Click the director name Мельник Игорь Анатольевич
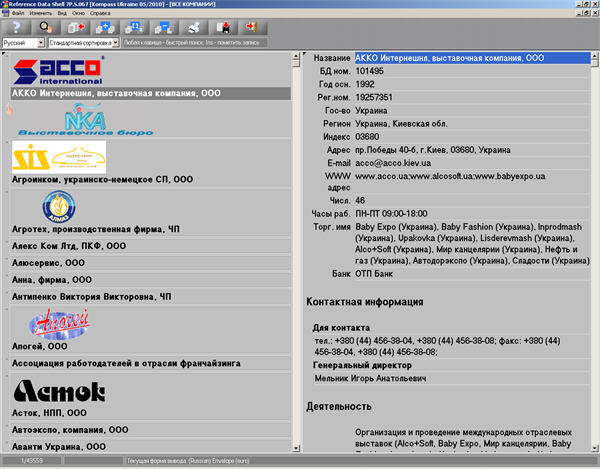Image resolution: width=600 pixels, height=469 pixels. click(370, 378)
